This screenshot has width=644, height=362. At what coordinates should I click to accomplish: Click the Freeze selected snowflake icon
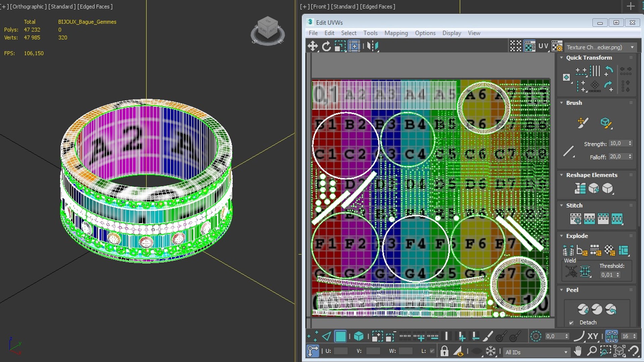coord(490,351)
